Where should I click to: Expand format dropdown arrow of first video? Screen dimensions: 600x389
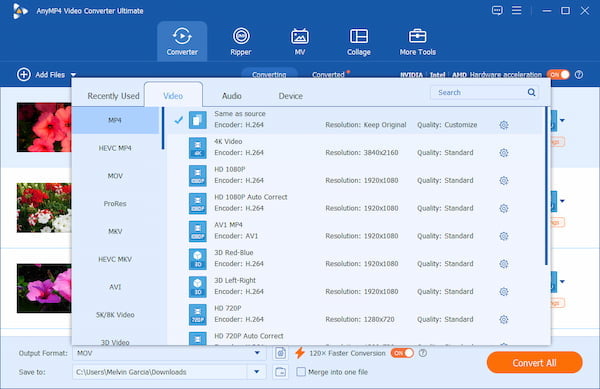[562, 120]
